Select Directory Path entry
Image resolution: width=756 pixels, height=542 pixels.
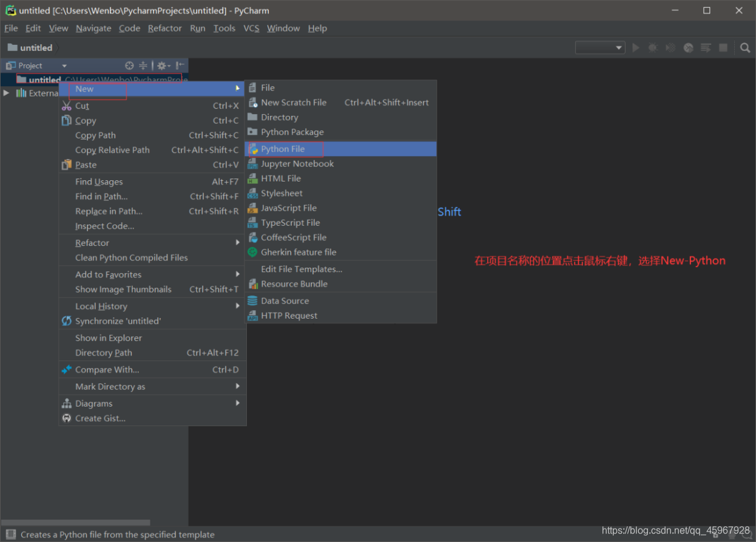pos(152,353)
